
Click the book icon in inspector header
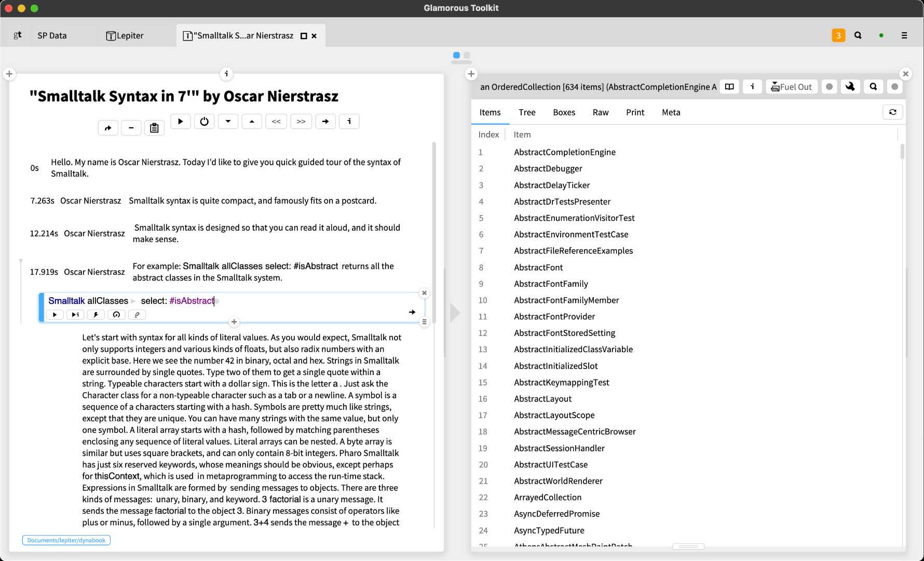point(729,87)
